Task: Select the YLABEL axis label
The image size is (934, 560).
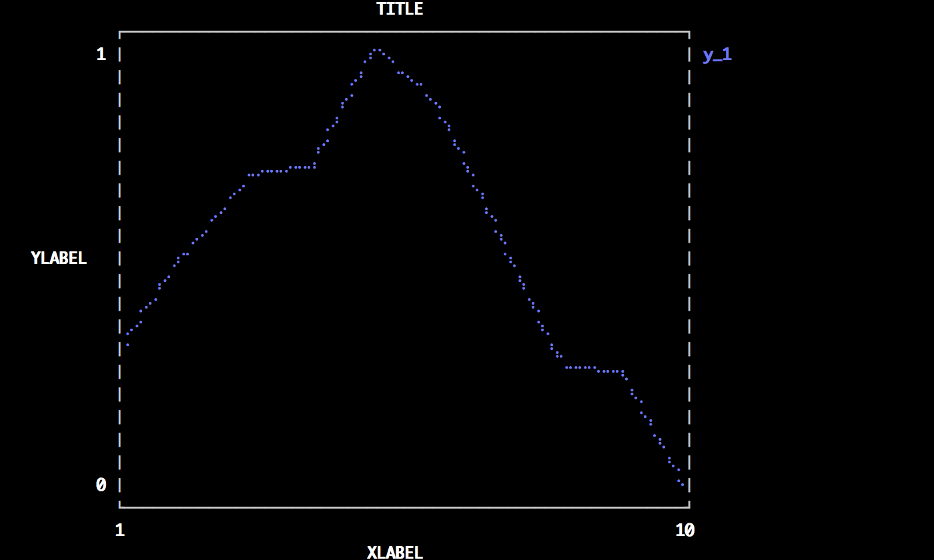Action: click(x=59, y=258)
